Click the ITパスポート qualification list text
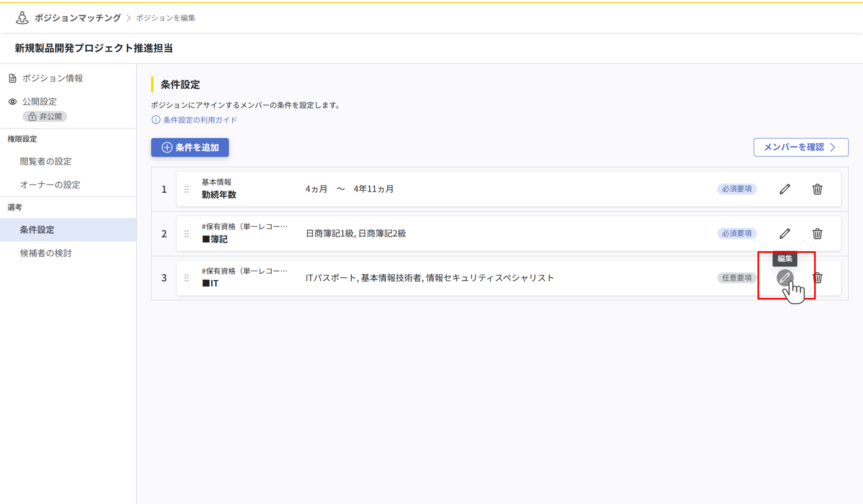 pyautogui.click(x=429, y=278)
